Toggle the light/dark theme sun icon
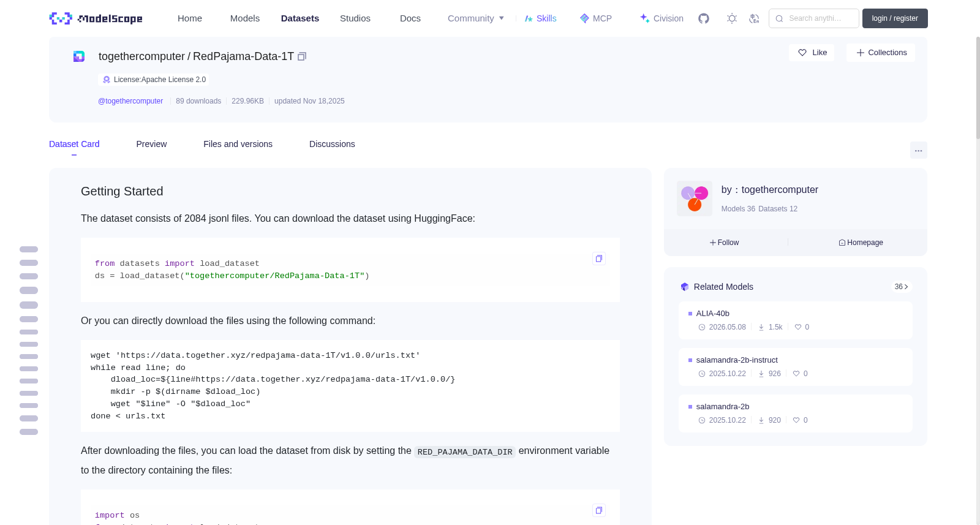This screenshot has height=525, width=980. (x=732, y=18)
